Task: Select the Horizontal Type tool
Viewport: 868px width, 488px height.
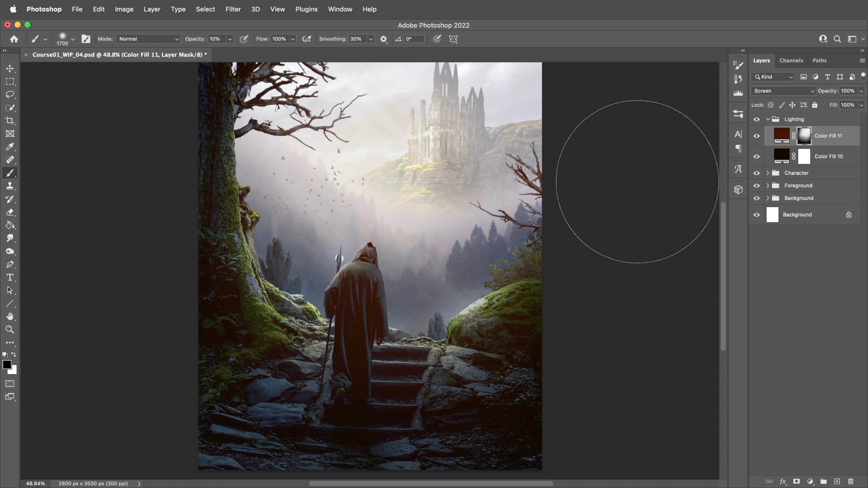Action: pos(10,278)
